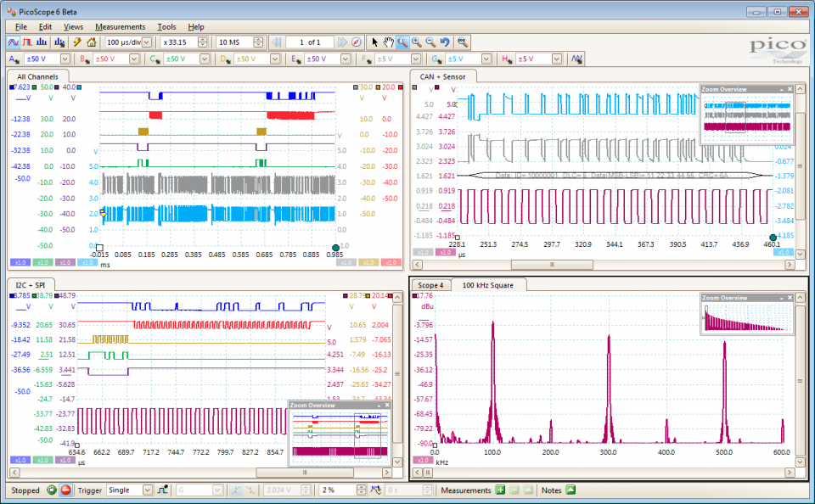Click the 10 MS samples field
This screenshot has width=815, height=504.
[239, 42]
